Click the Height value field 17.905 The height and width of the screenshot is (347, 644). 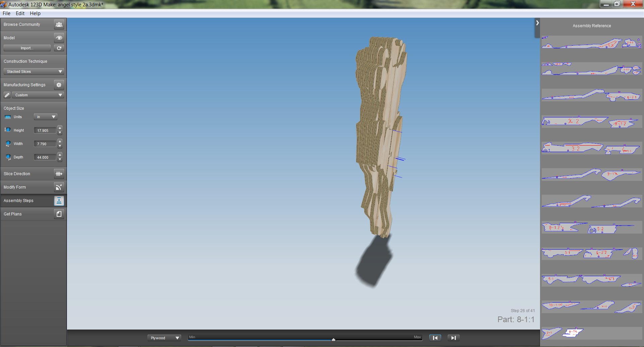click(45, 130)
